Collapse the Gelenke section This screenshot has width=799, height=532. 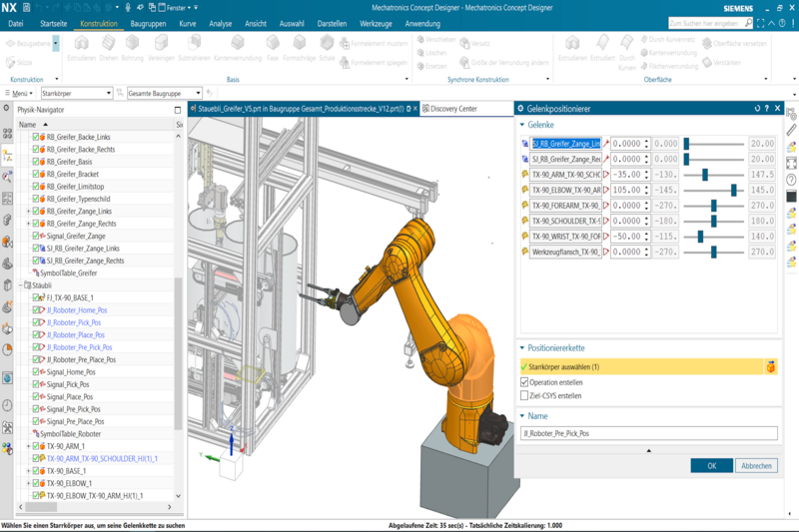coord(521,125)
